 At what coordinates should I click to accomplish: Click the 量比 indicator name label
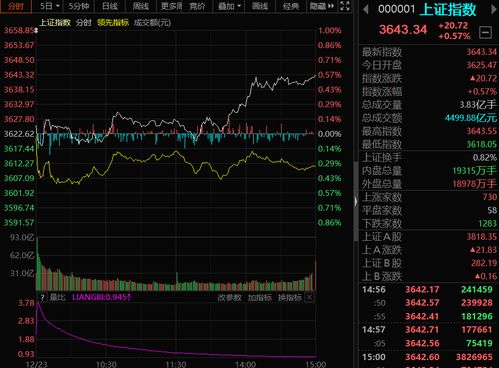tap(57, 297)
